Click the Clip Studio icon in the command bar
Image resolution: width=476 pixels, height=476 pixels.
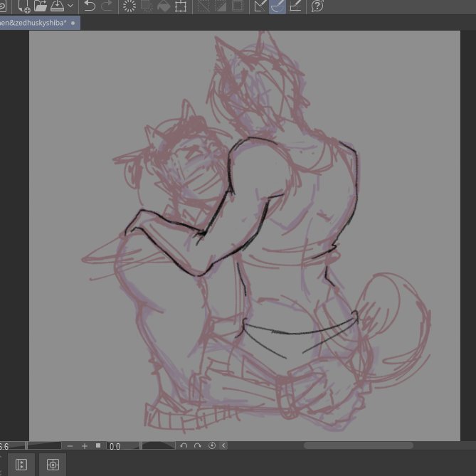click(2, 6)
